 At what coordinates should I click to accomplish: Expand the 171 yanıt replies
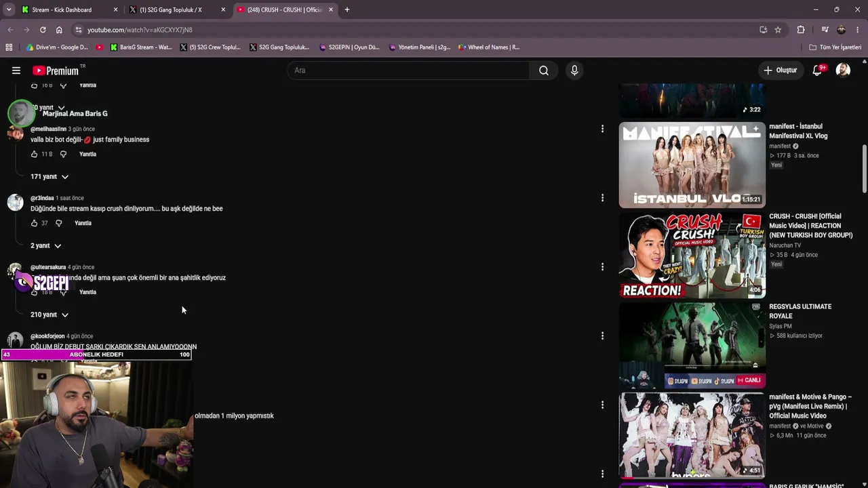[x=50, y=177]
